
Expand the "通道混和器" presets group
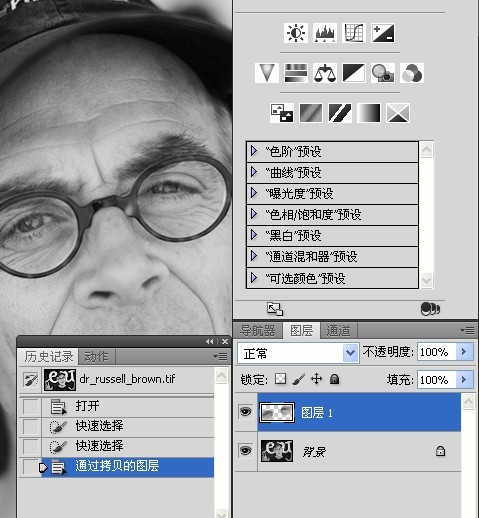coord(254,256)
